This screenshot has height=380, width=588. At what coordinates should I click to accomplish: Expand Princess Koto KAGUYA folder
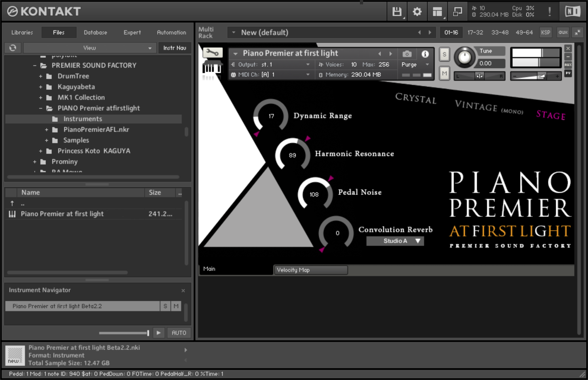tap(41, 151)
